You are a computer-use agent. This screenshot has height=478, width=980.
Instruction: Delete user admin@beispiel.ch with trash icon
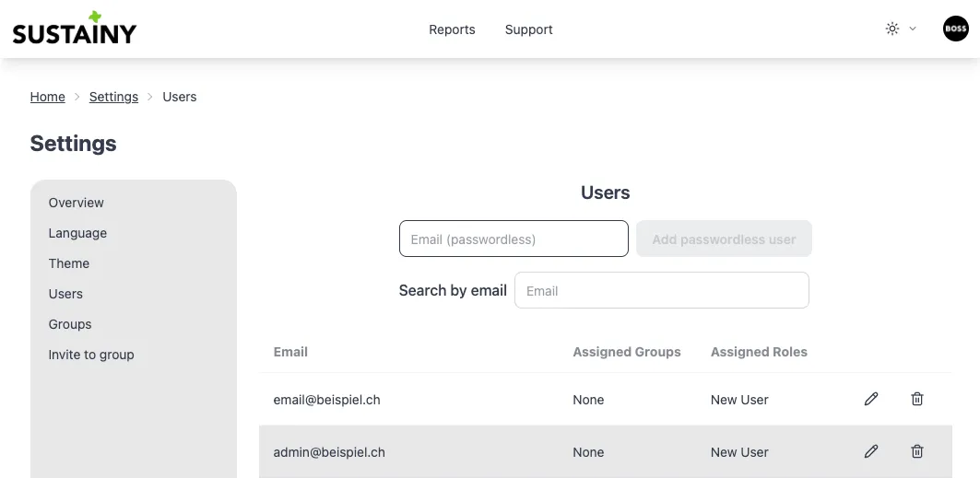[x=917, y=451]
